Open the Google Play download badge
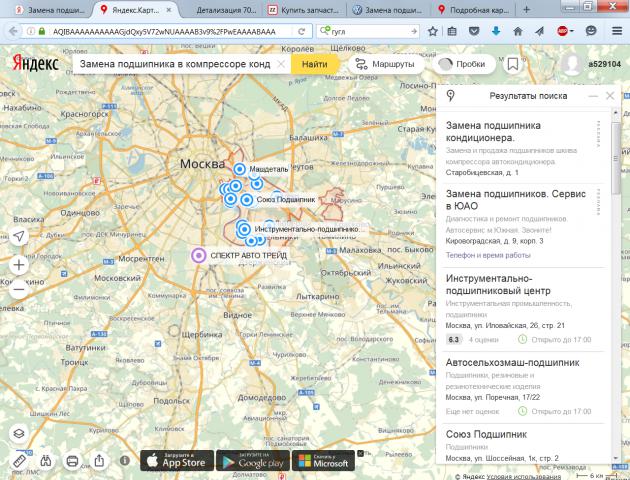 [253, 460]
